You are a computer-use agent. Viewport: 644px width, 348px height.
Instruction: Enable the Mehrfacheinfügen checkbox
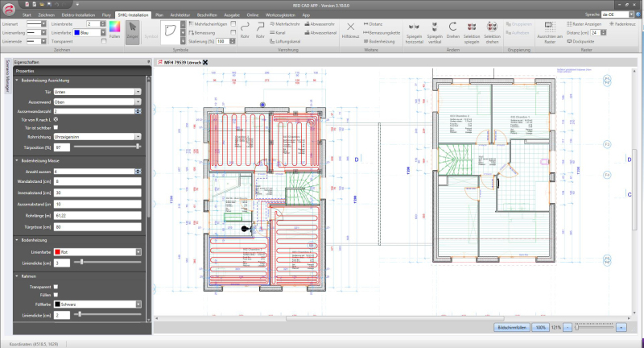point(233,24)
